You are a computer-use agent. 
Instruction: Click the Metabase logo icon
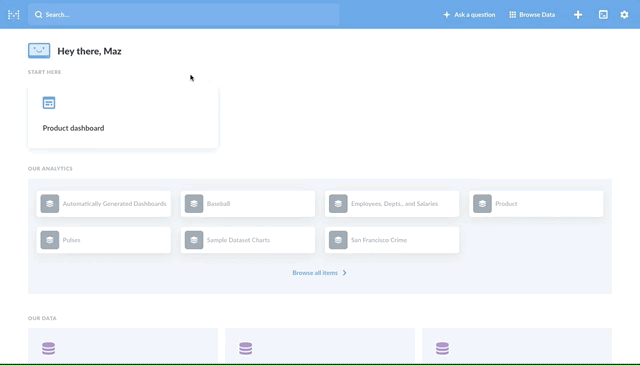tap(13, 15)
